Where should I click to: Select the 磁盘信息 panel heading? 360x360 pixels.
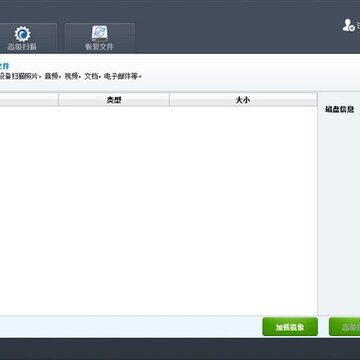pyautogui.click(x=339, y=109)
